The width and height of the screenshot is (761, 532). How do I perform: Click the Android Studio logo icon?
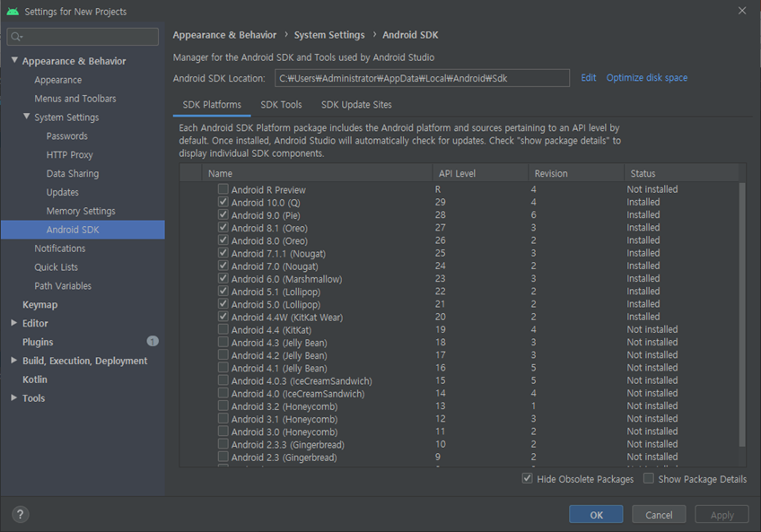[x=13, y=11]
